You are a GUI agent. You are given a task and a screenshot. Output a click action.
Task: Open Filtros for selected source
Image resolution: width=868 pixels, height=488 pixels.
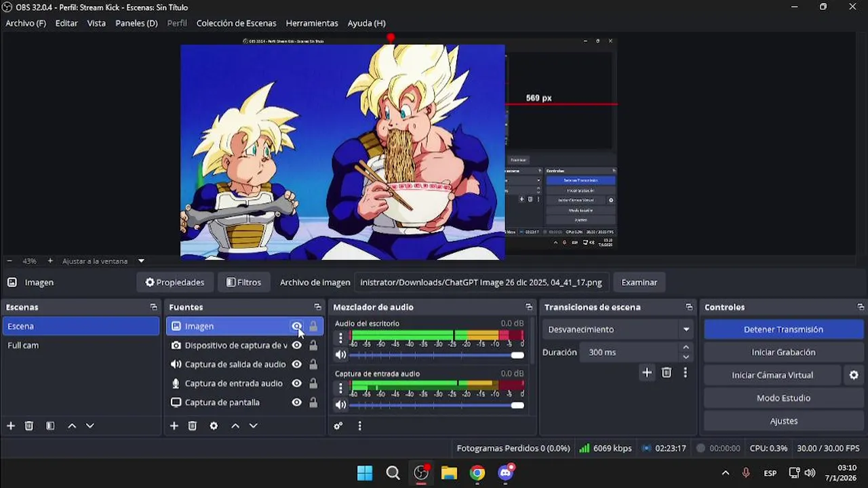pos(243,282)
